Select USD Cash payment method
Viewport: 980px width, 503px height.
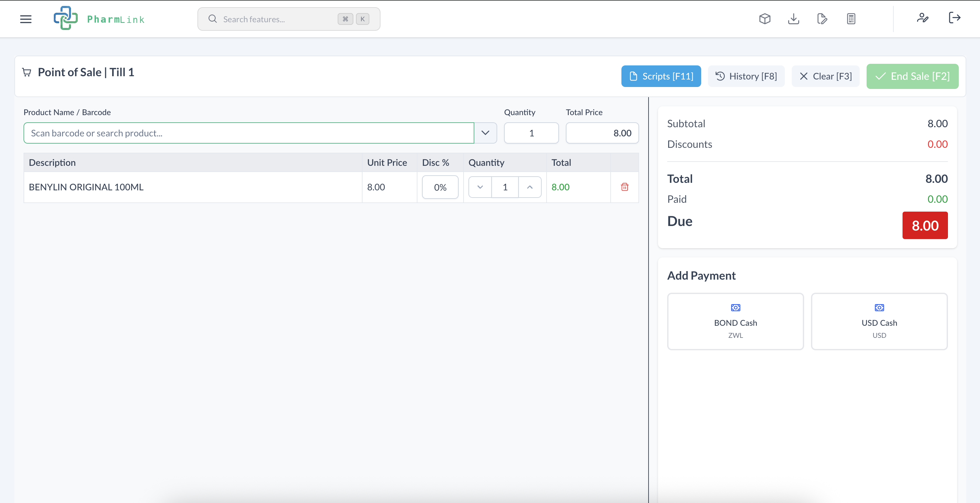tap(879, 321)
